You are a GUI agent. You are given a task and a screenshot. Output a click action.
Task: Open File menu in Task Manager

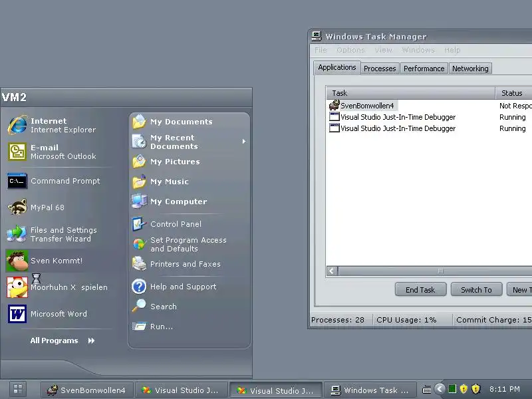coord(321,50)
